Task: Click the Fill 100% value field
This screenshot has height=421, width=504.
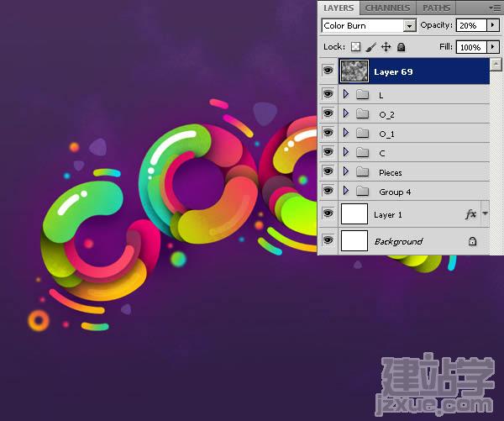Action: click(x=471, y=47)
